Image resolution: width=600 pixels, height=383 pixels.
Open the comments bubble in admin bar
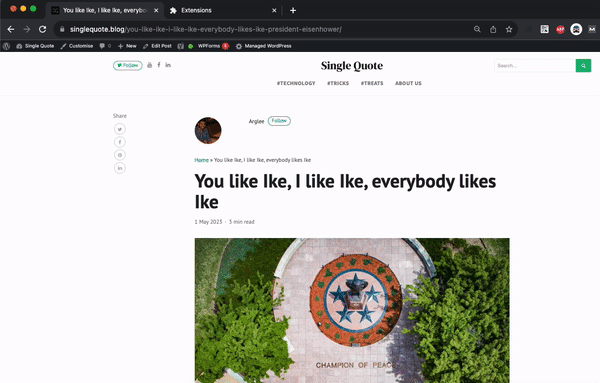point(105,46)
